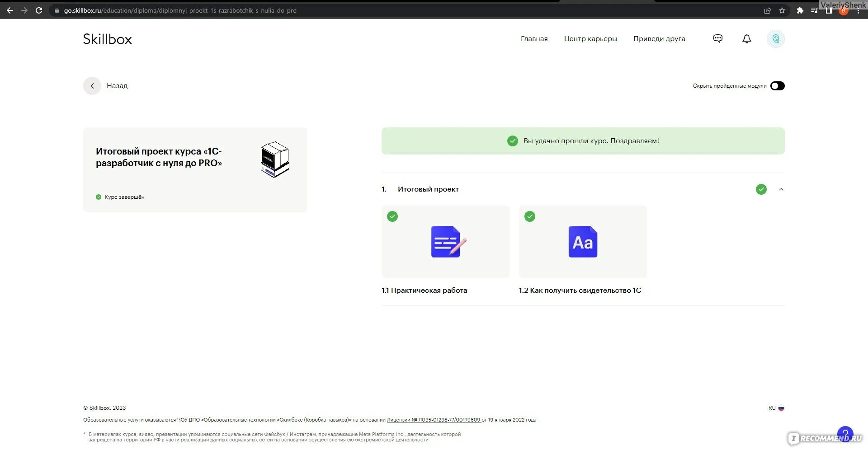Image resolution: width=868 pixels, height=450 pixels.
Task: Click the round back arrow button
Action: pos(92,86)
